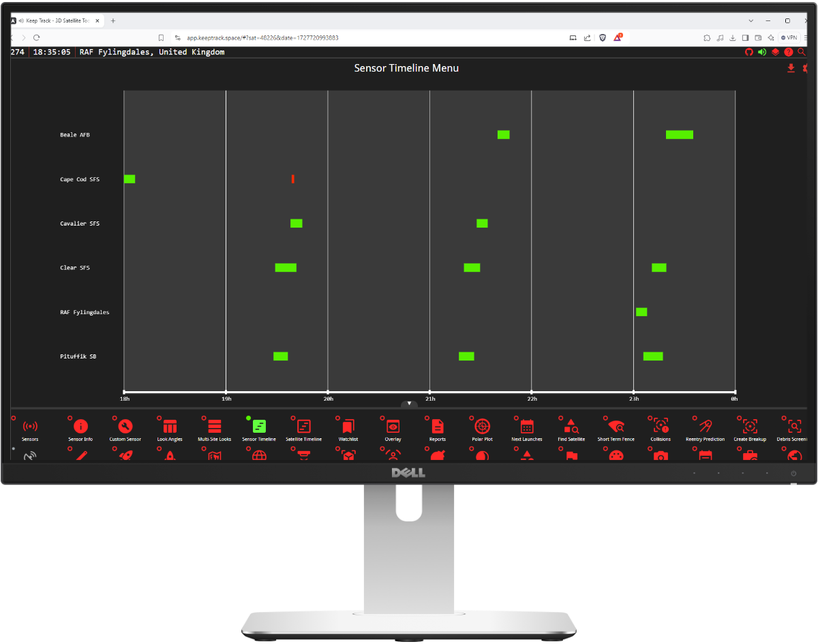Open the layers menu icon
The width and height of the screenshot is (818, 644).
775,52
